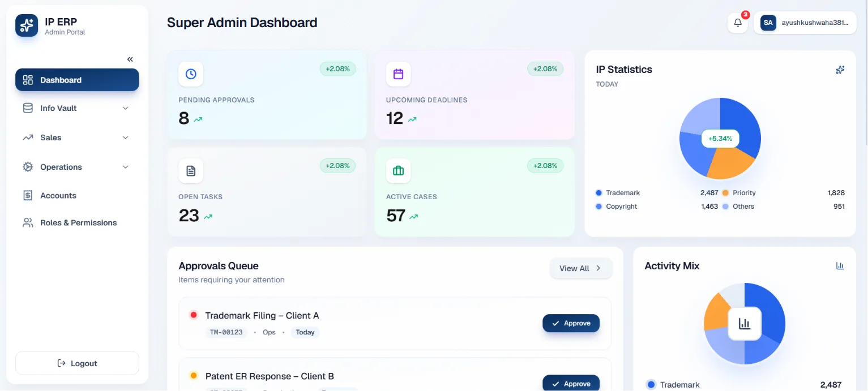Click the +5.34% label on IP Statistics pie
868x391 pixels.
click(720, 139)
